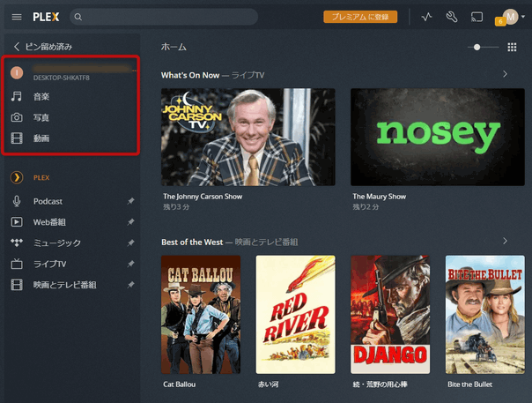
Task: Select the PLEX source entry
Action: click(x=41, y=178)
